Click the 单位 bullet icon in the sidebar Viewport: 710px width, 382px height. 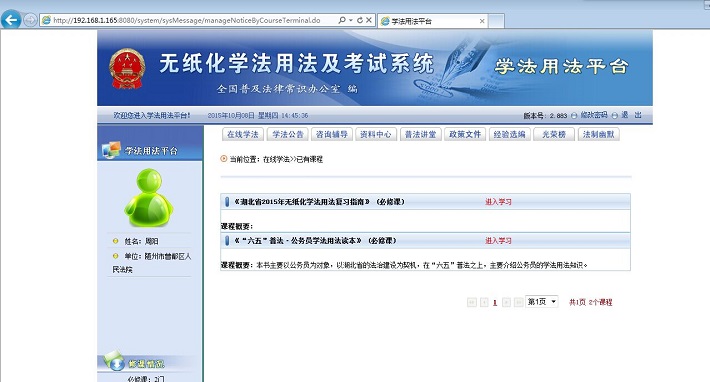pyautogui.click(x=115, y=256)
